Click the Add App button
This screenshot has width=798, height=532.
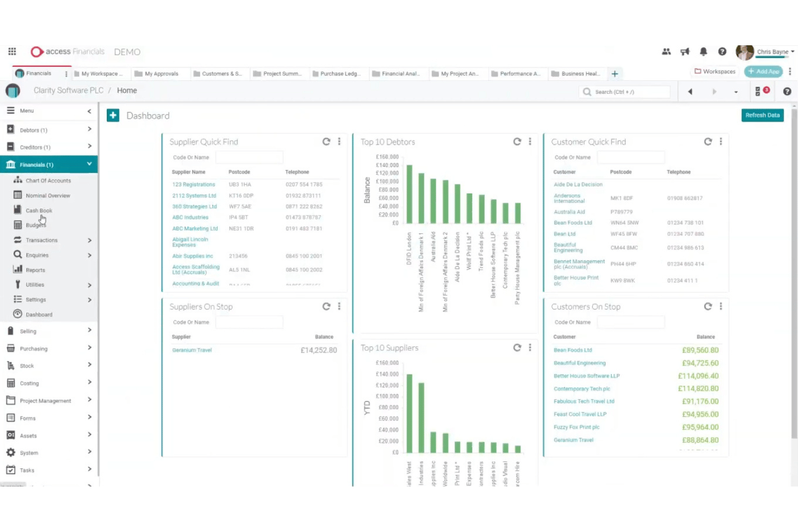pos(763,71)
